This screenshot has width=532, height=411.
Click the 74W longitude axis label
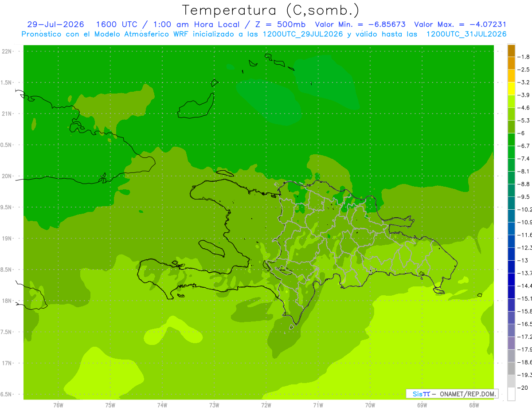[162, 405]
